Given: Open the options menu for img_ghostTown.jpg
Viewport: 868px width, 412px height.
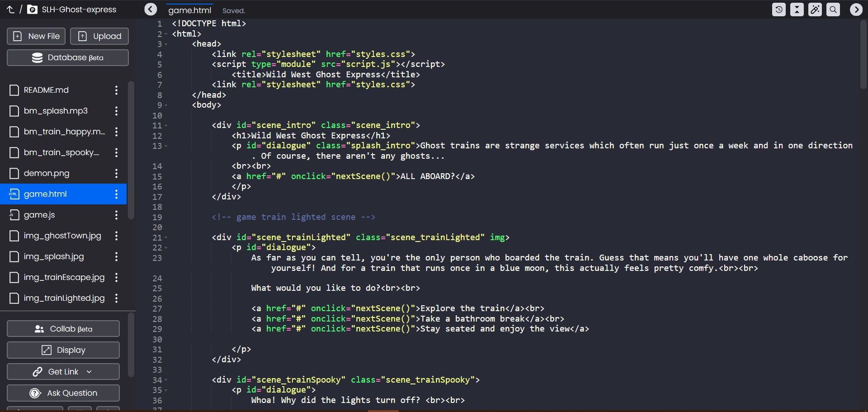Looking at the screenshot, I should [x=116, y=236].
